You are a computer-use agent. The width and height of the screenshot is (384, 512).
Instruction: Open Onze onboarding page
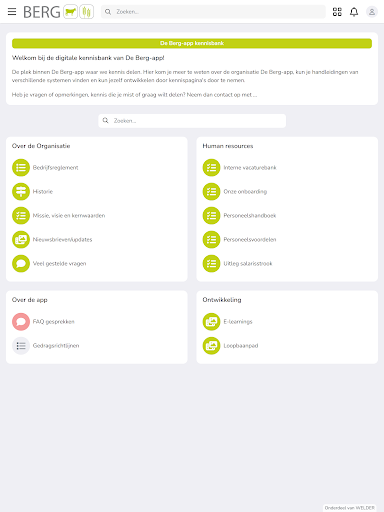[245, 192]
